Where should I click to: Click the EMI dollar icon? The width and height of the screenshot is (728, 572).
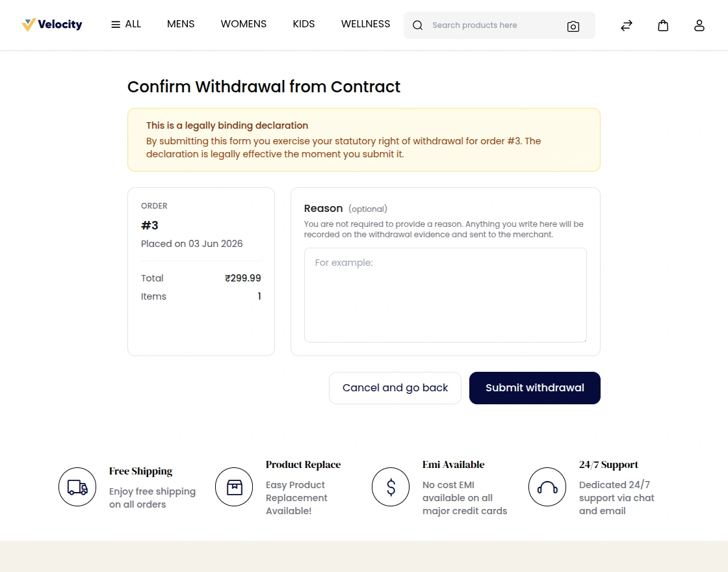(391, 487)
